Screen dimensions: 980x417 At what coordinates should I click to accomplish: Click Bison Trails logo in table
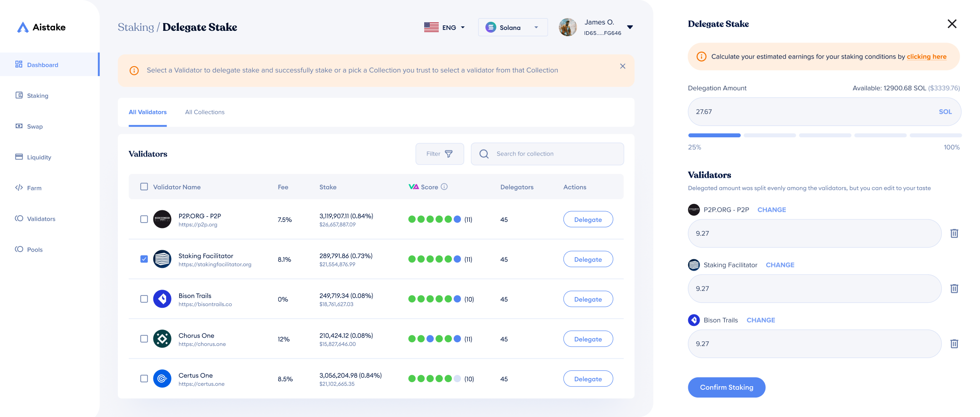[162, 299]
